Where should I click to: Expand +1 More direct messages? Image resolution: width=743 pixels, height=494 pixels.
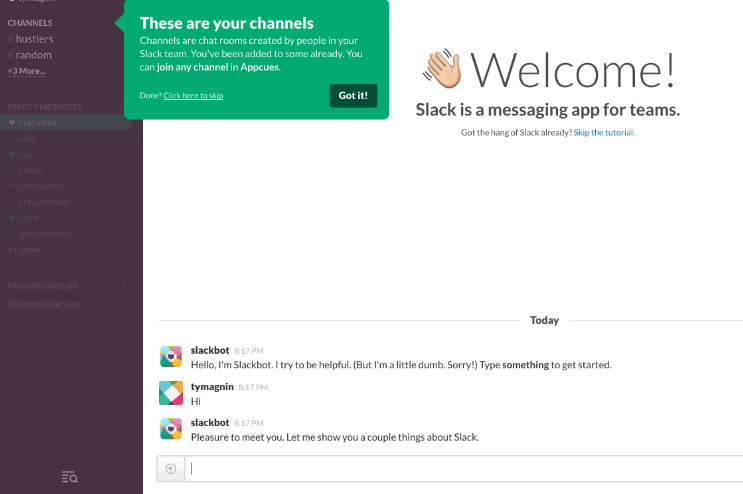click(27, 250)
